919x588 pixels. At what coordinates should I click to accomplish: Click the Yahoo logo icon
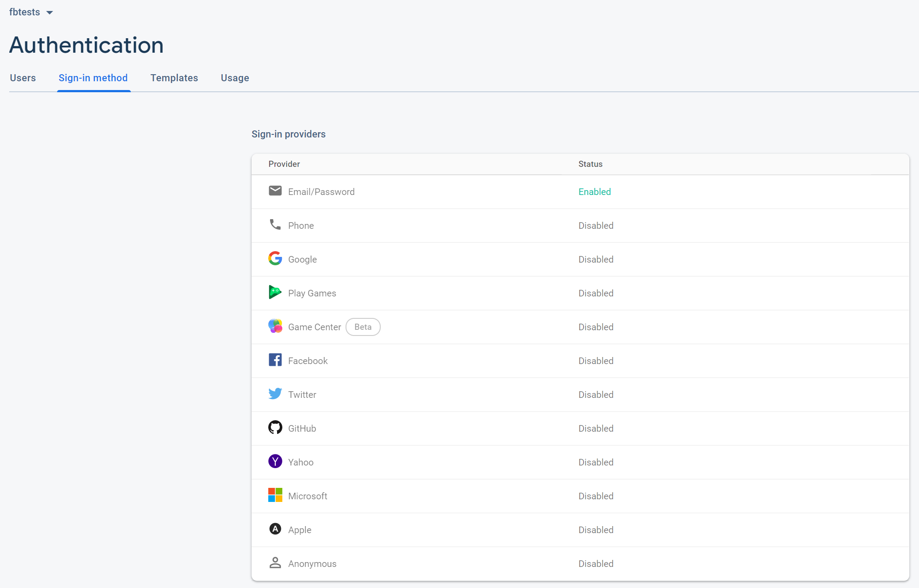(x=275, y=461)
